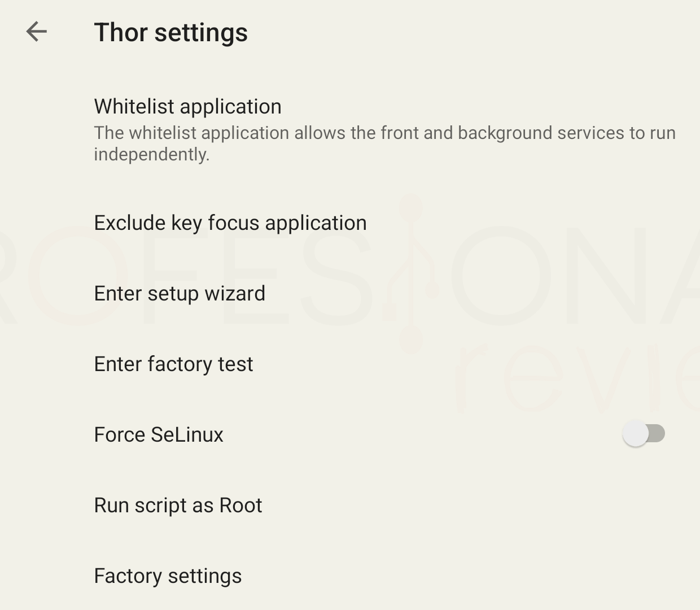Launch the Enter setup wizard option
This screenshot has width=700, height=610.
coord(350,294)
